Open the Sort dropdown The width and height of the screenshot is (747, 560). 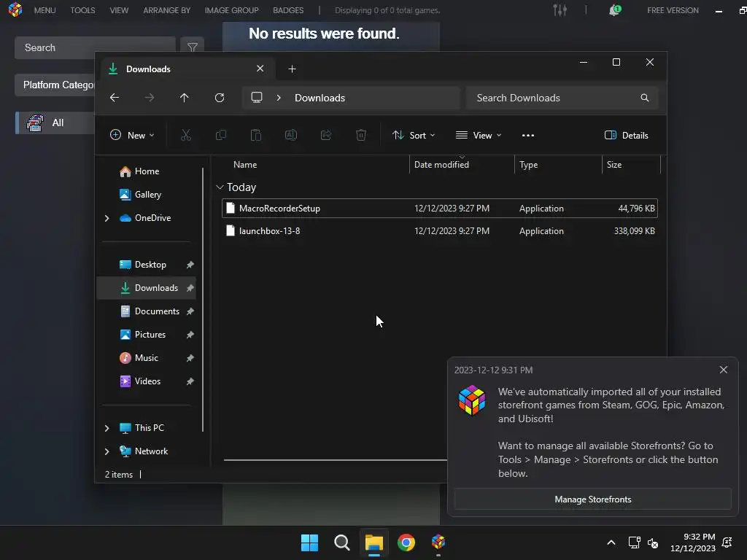(x=414, y=135)
